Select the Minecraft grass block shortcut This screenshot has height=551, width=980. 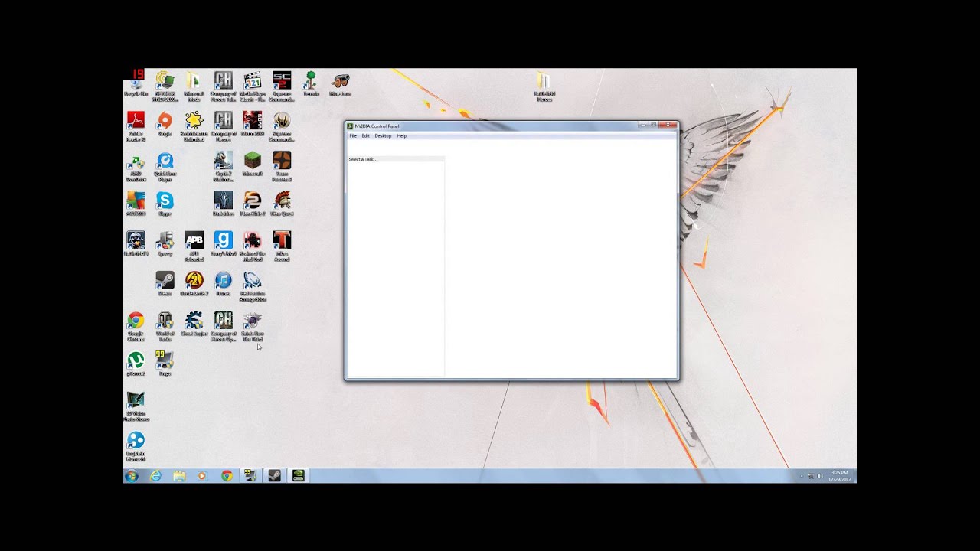click(x=253, y=163)
